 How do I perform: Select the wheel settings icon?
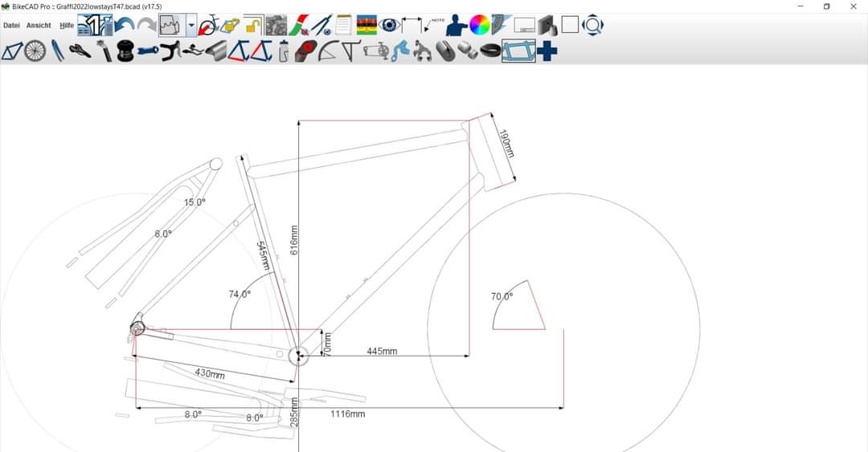click(35, 51)
